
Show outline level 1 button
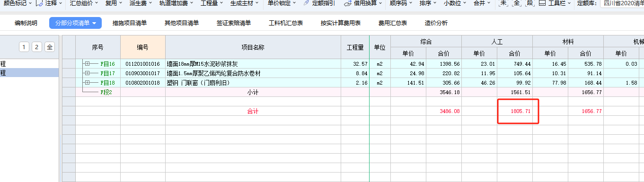pos(24,47)
